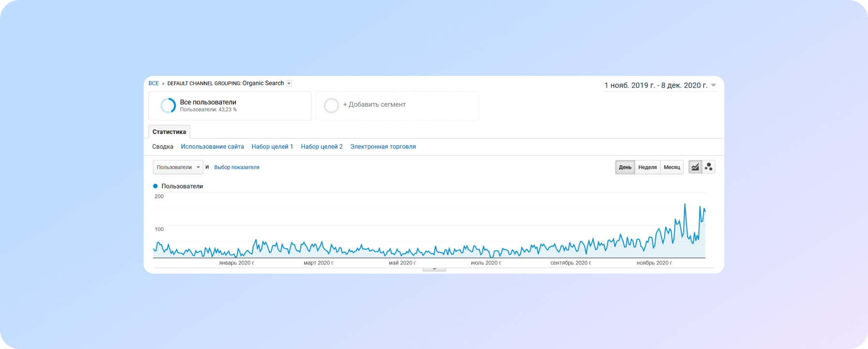Click the Выбор показателя link
The image size is (868, 349).
237,167
